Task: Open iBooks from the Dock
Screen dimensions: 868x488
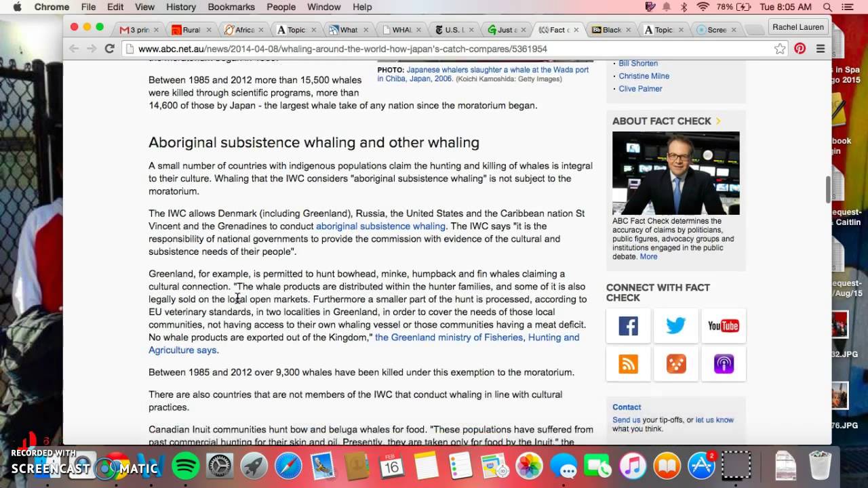Action: [x=667, y=466]
